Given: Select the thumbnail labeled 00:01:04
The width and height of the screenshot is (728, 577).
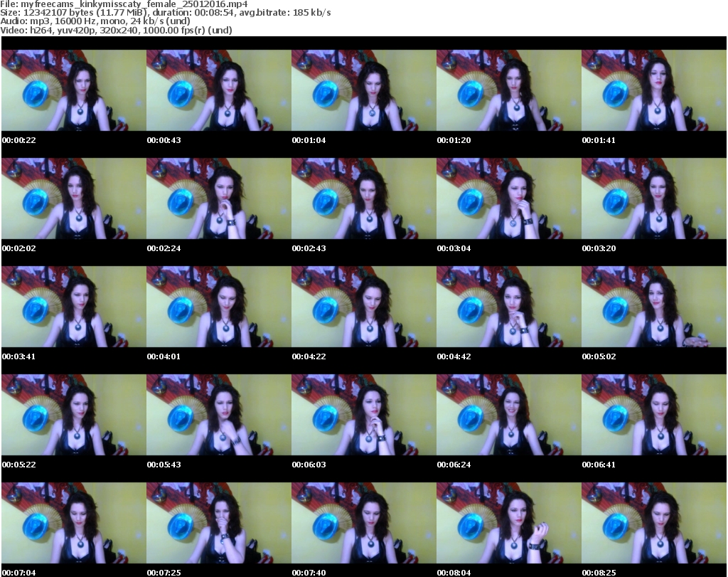Looking at the screenshot, I should tap(363, 90).
